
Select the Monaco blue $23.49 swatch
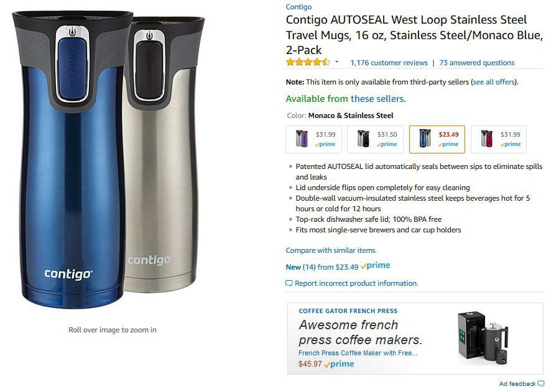(x=437, y=139)
